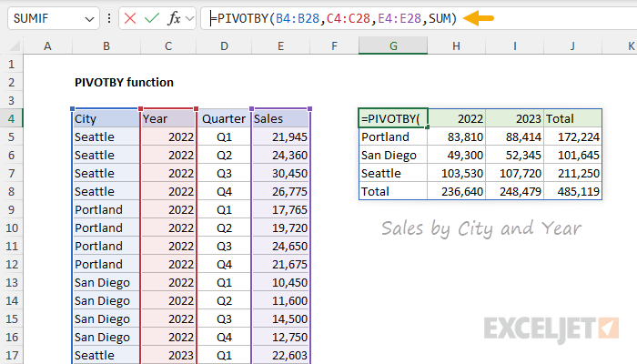Click the 2022 pivot column header
Screen dimensions: 637x364
pyautogui.click(x=457, y=118)
